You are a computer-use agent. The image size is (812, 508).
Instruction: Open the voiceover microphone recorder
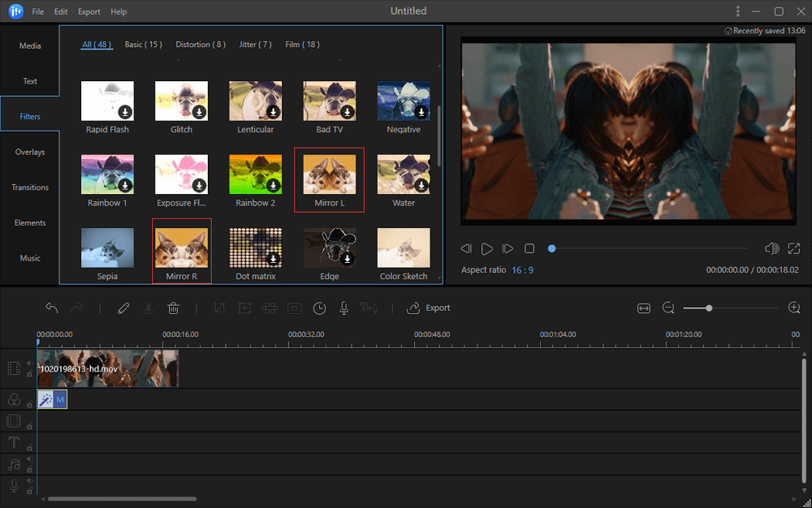click(x=344, y=308)
